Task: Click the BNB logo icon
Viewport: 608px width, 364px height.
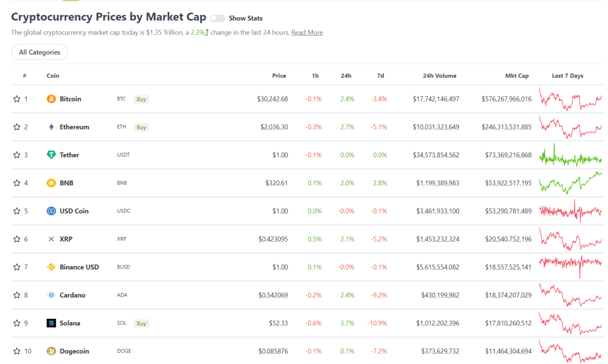Action: tap(51, 183)
